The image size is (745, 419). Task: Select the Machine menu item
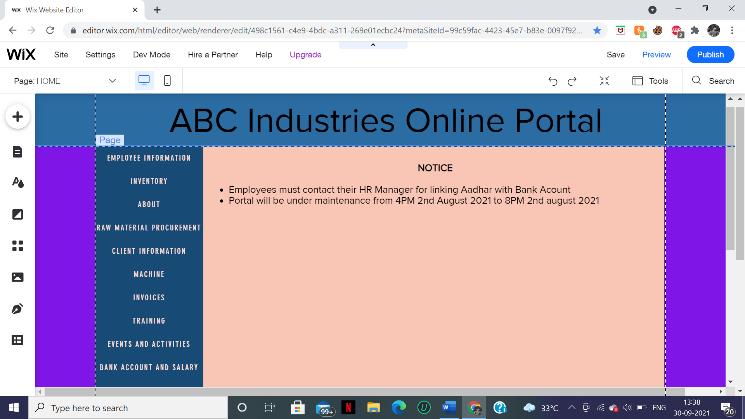(149, 274)
